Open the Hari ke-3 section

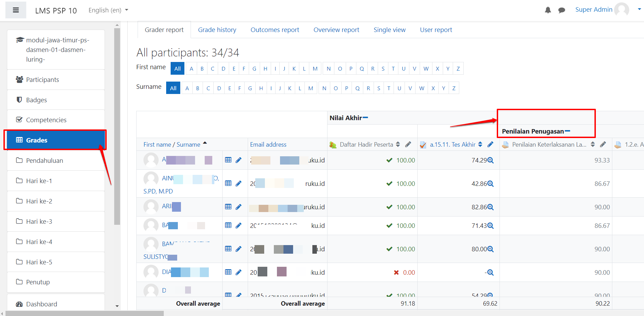[x=56, y=221]
